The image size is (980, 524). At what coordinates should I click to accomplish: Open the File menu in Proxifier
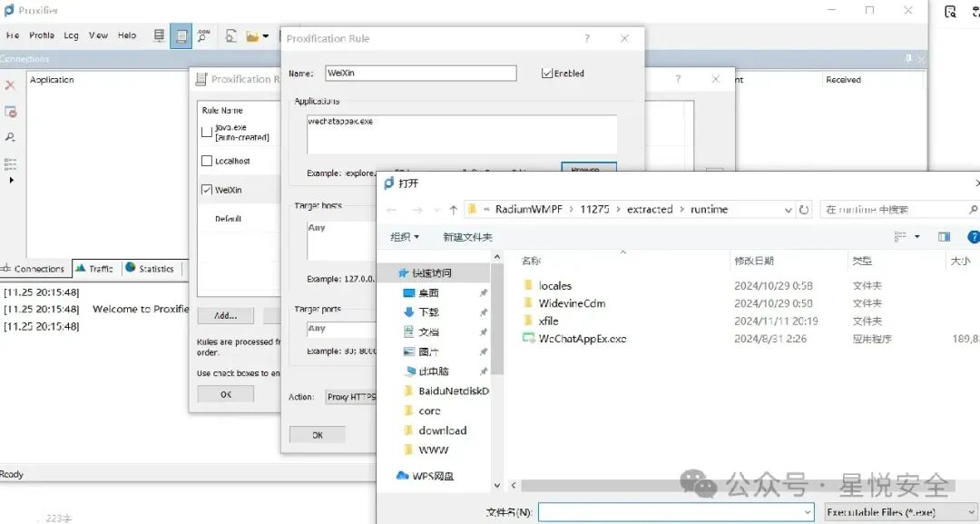coord(13,35)
